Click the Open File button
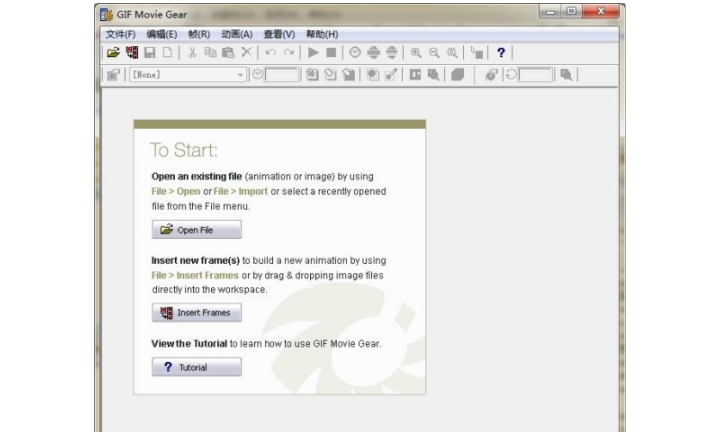 pyautogui.click(x=197, y=230)
